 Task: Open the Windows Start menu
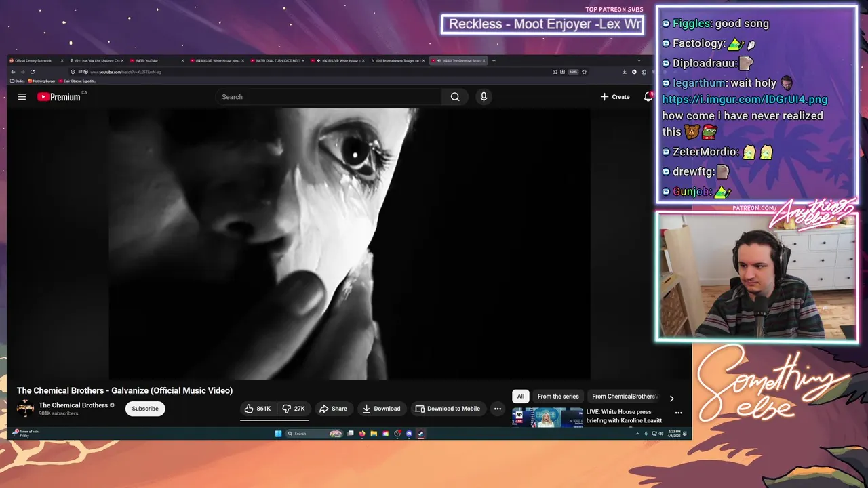point(278,434)
